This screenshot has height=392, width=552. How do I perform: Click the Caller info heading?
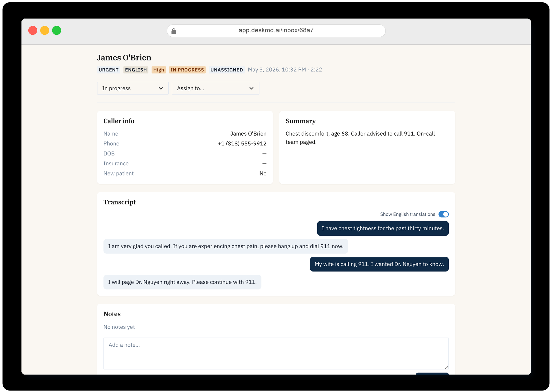pos(119,121)
